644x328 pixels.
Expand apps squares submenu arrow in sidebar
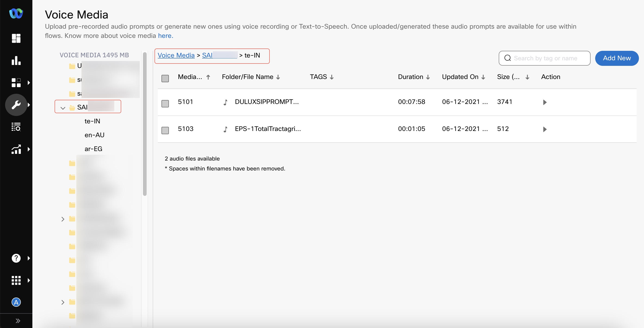[x=29, y=83]
